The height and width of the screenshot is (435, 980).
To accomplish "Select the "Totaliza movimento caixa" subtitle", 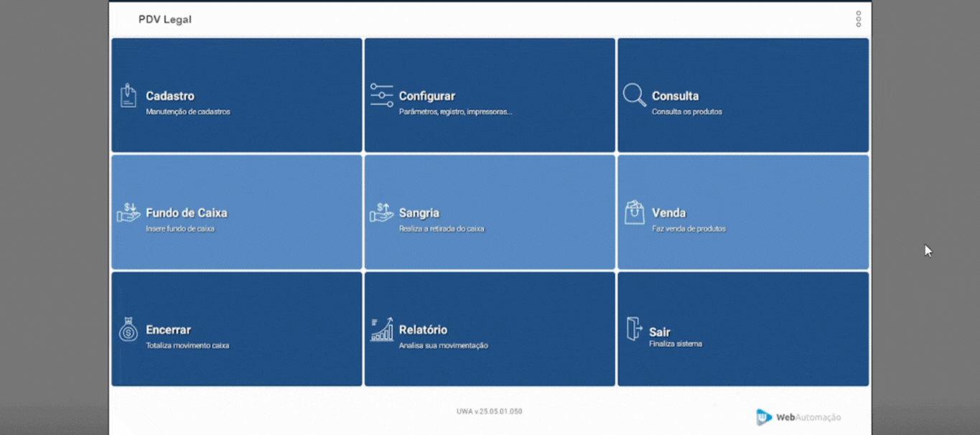I will point(187,345).
